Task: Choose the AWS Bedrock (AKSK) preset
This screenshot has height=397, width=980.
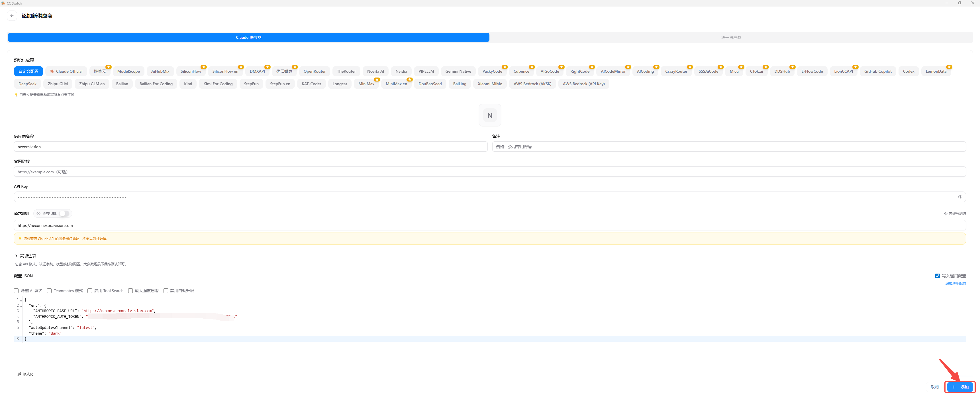Action: point(532,84)
